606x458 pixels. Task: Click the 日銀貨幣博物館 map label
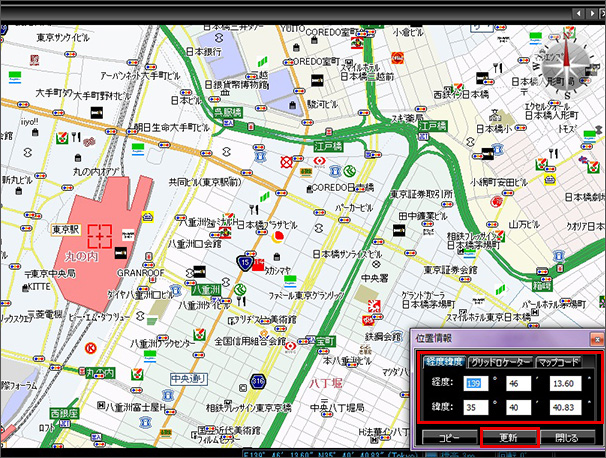pyautogui.click(x=236, y=85)
